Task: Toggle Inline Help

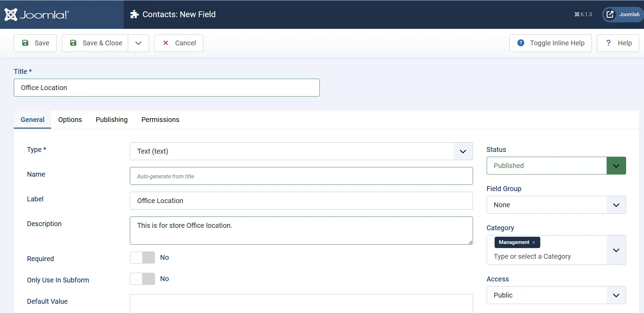Action: [x=550, y=43]
